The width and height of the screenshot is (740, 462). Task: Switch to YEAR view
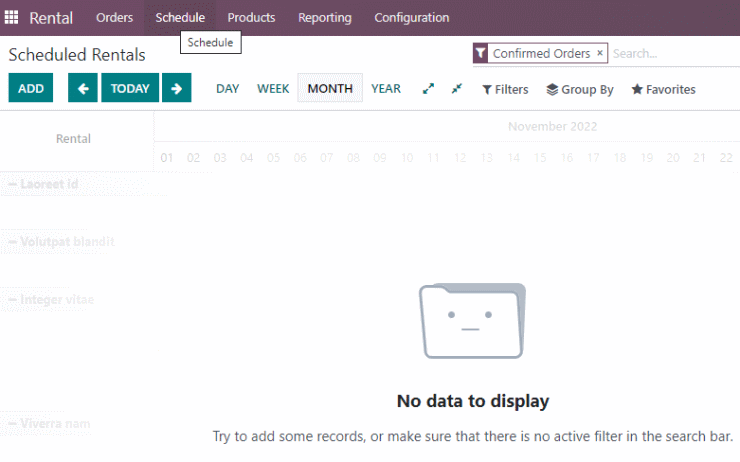[x=386, y=88]
